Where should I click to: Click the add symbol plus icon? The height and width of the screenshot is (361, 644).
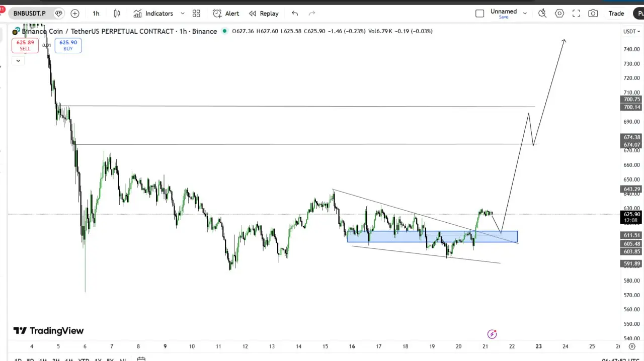tap(75, 14)
